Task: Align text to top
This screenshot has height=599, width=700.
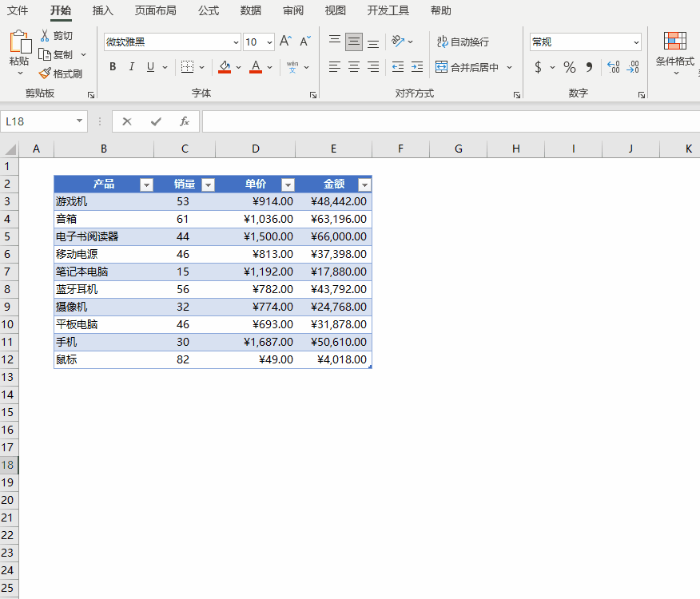Action: pyautogui.click(x=335, y=42)
